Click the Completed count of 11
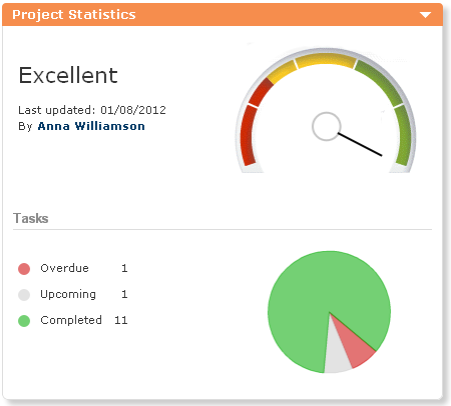 [x=121, y=320]
